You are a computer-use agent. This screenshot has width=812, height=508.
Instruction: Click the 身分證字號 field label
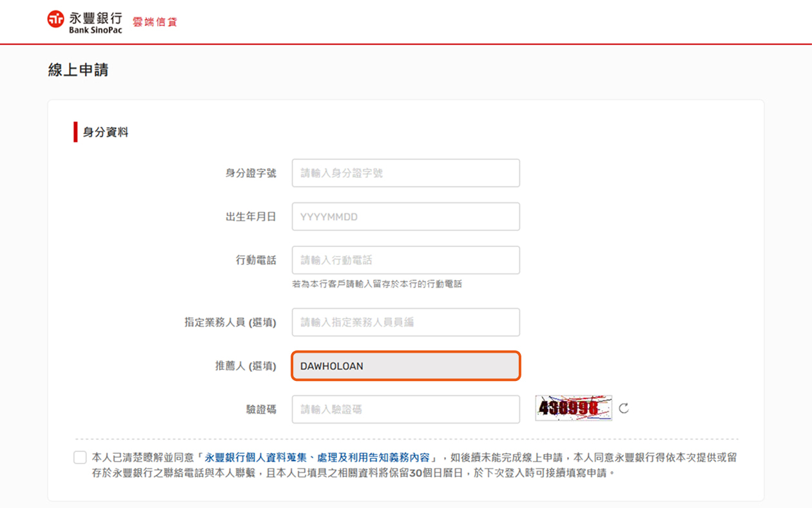tap(251, 173)
